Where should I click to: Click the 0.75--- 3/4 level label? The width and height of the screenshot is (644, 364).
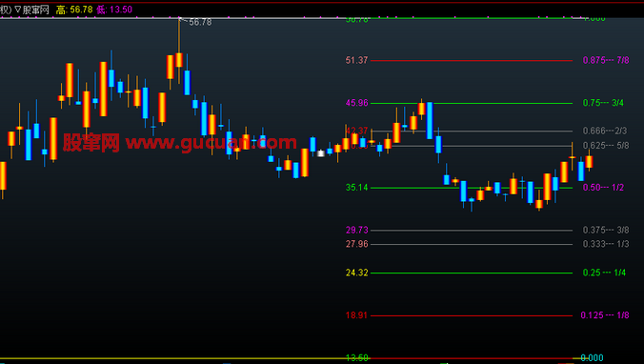(603, 103)
